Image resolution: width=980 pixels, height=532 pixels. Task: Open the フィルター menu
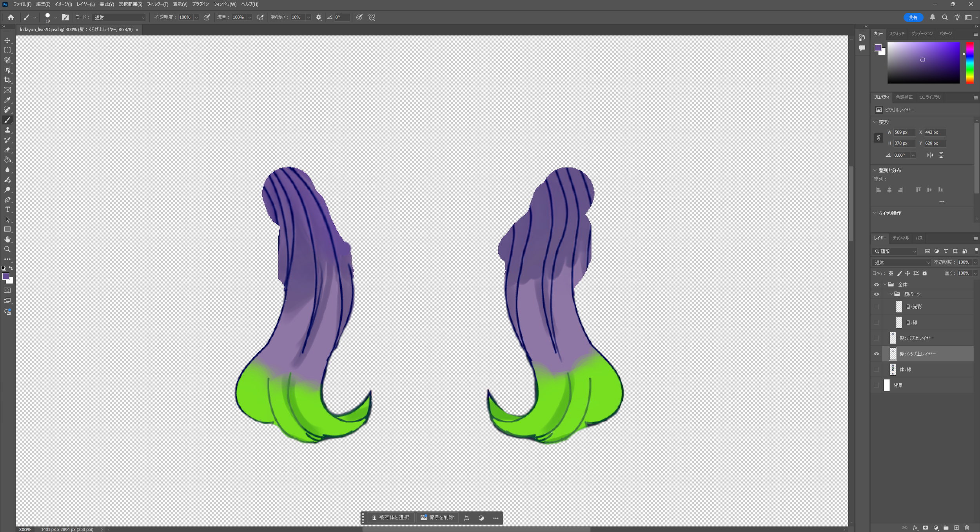[x=157, y=4]
